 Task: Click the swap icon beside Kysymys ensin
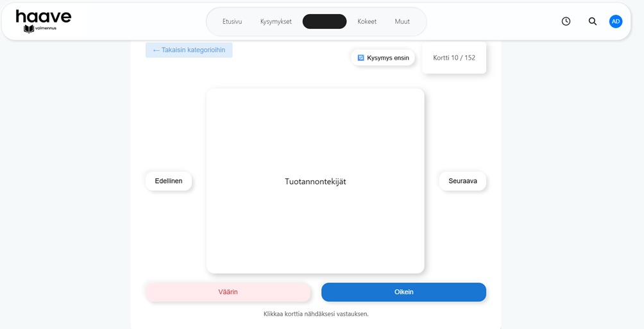point(360,58)
